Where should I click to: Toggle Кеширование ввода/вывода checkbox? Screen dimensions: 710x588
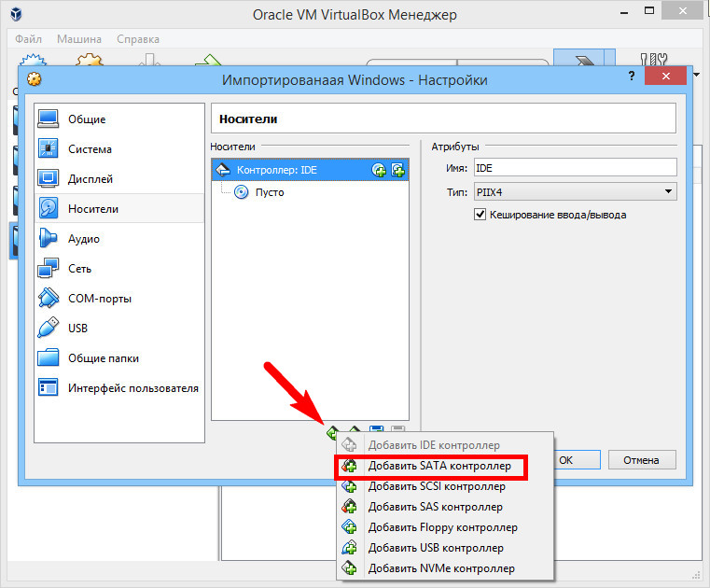point(480,215)
